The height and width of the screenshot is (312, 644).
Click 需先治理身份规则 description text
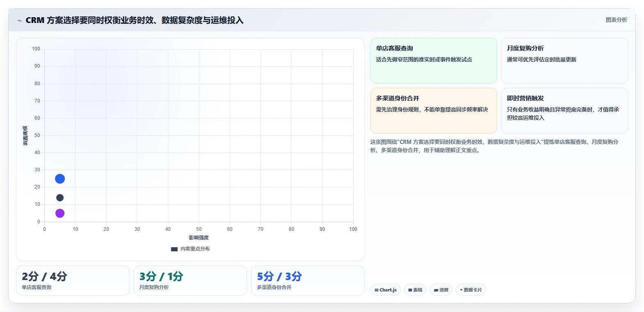pos(432,109)
